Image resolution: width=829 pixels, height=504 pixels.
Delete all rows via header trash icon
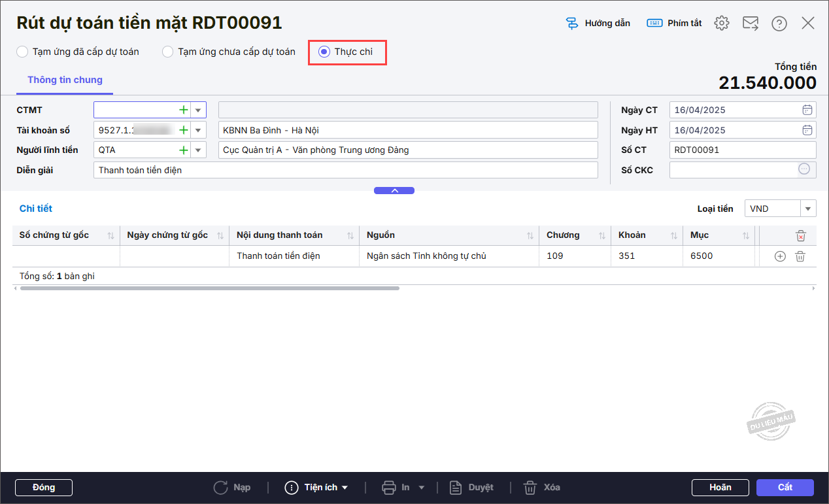coord(801,236)
